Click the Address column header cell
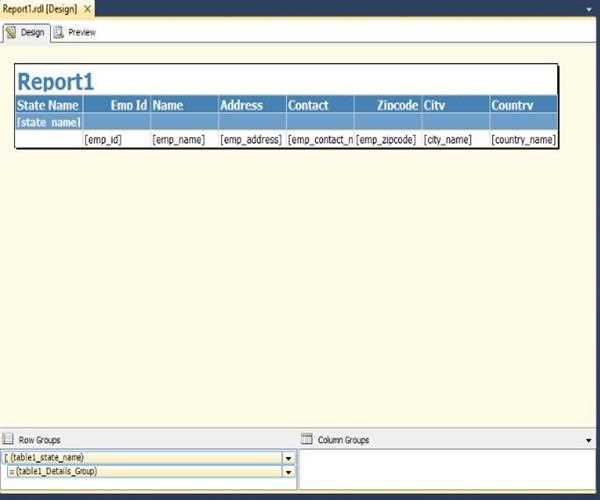The height and width of the screenshot is (500, 600). click(251, 104)
